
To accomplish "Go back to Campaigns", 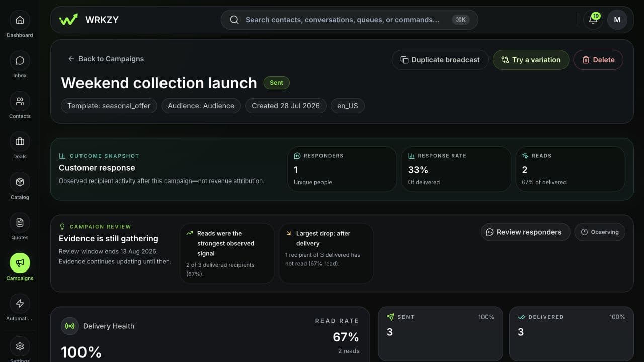I will coord(106,59).
